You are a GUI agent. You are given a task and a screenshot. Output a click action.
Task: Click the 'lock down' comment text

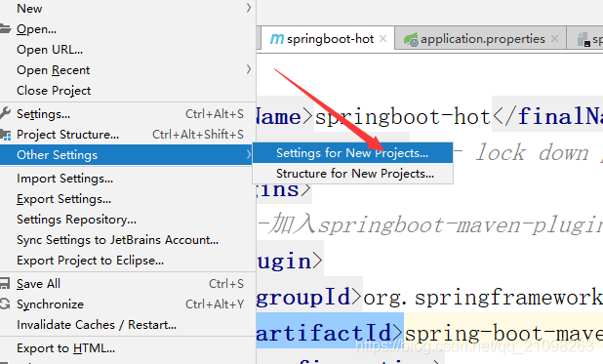(x=532, y=153)
